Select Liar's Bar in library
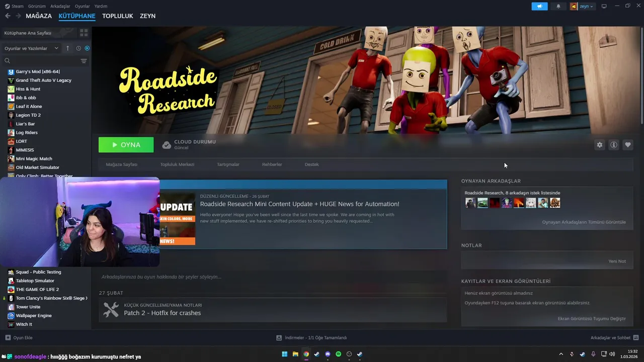Screen dimensions: 644x362 coord(25,124)
